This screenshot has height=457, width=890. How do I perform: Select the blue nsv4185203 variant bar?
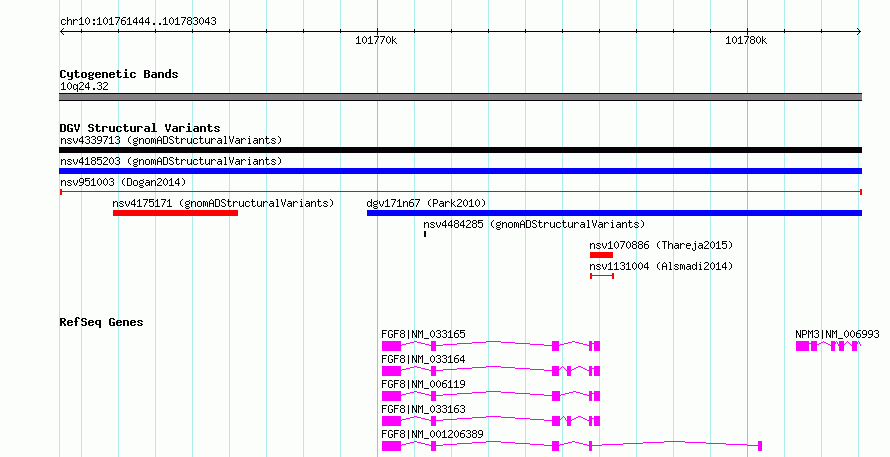click(460, 171)
